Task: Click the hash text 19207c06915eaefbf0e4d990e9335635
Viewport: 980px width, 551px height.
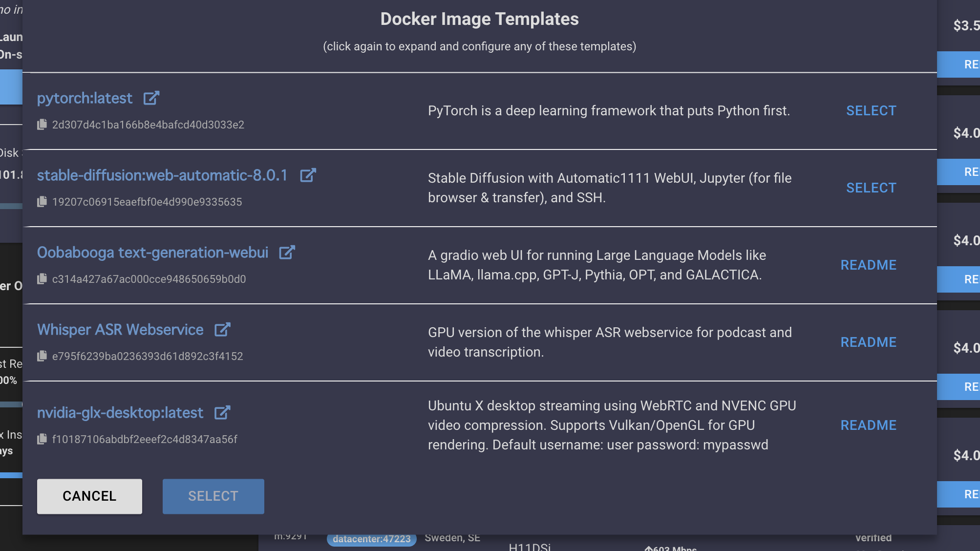Action: coord(147,202)
